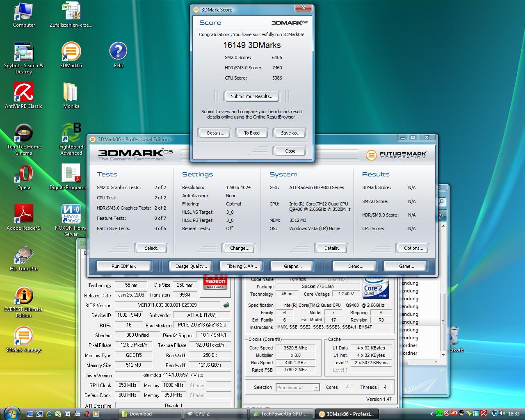Switch to CPU-Z taskbar window

tap(216, 414)
